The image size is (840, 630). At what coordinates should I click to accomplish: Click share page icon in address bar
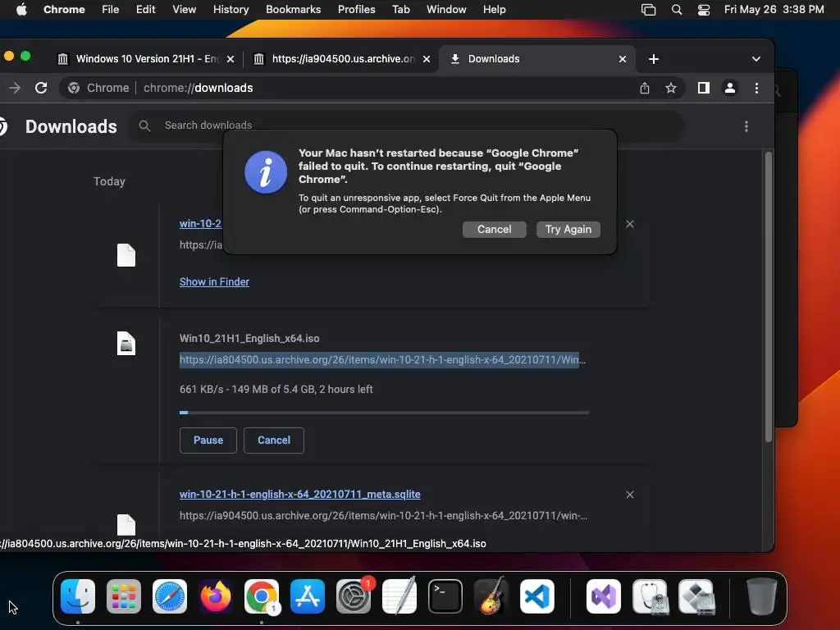(x=645, y=88)
